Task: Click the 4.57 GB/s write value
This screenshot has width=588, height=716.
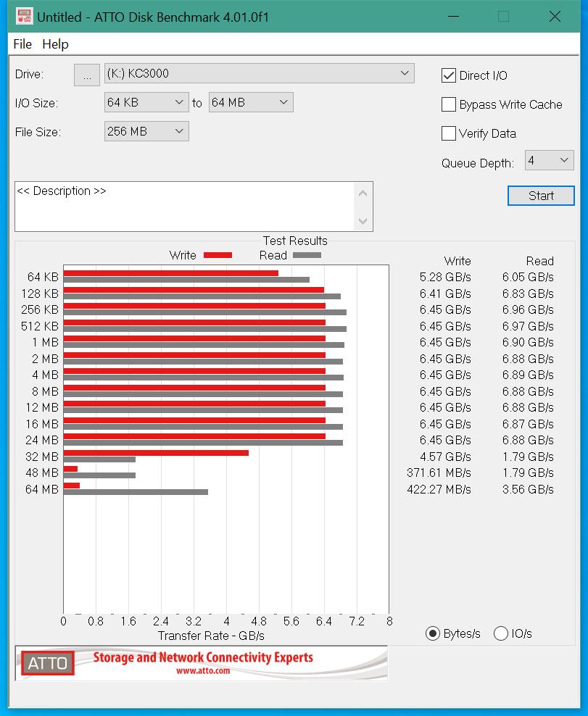Action: [x=445, y=457]
